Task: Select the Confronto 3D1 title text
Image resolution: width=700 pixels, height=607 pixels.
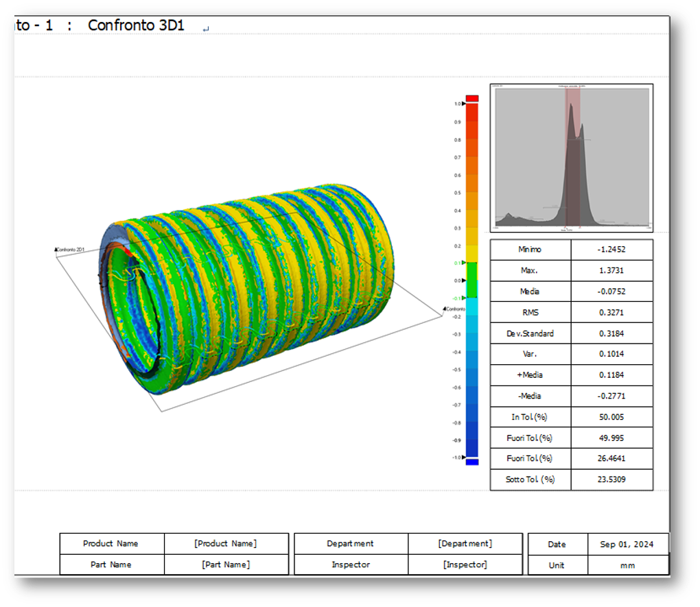Action: point(136,26)
